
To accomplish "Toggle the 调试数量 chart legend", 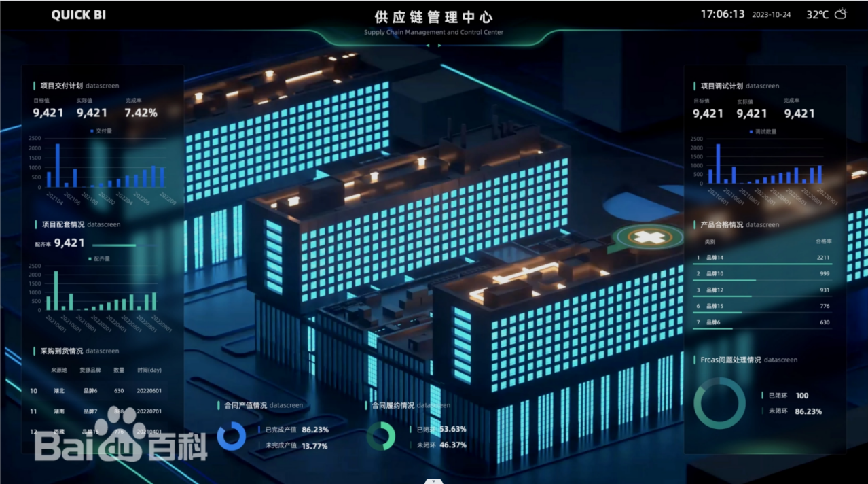I will click(x=763, y=131).
